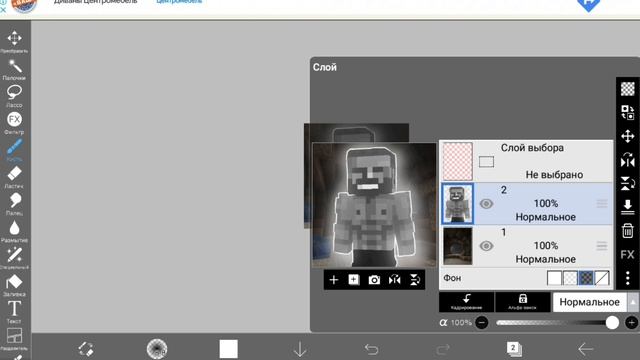Add a new layer with plus icon
This screenshot has height=360, width=640.
[x=333, y=280]
